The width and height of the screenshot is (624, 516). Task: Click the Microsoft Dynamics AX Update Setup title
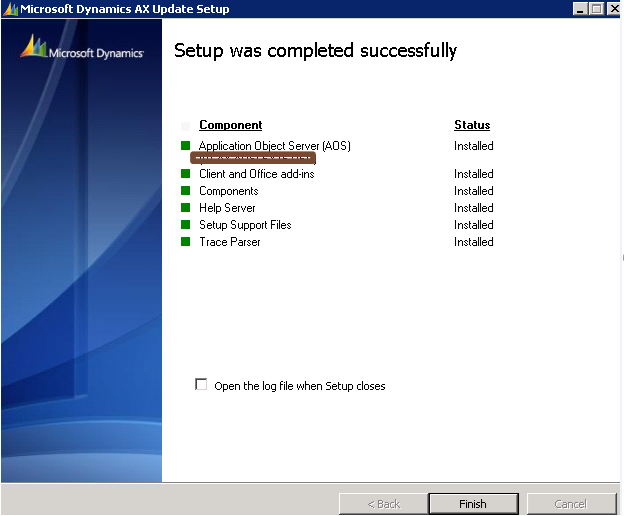tap(125, 9)
